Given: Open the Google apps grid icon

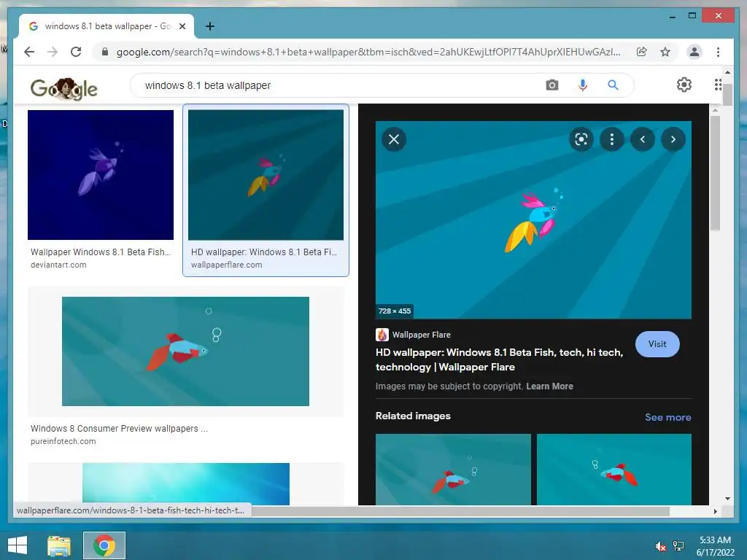Looking at the screenshot, I should click(718, 85).
